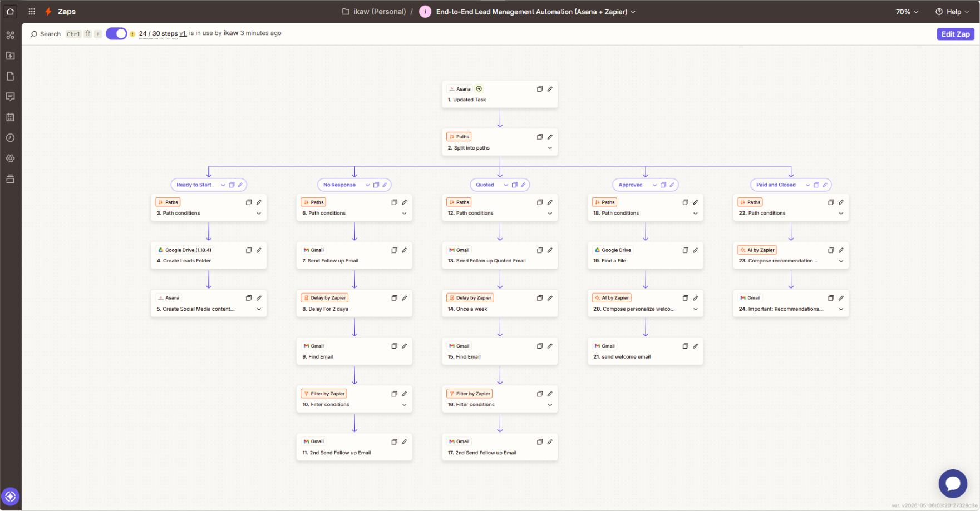The image size is (980, 511).
Task: Click the Paid and Closed path label
Action: tap(776, 185)
